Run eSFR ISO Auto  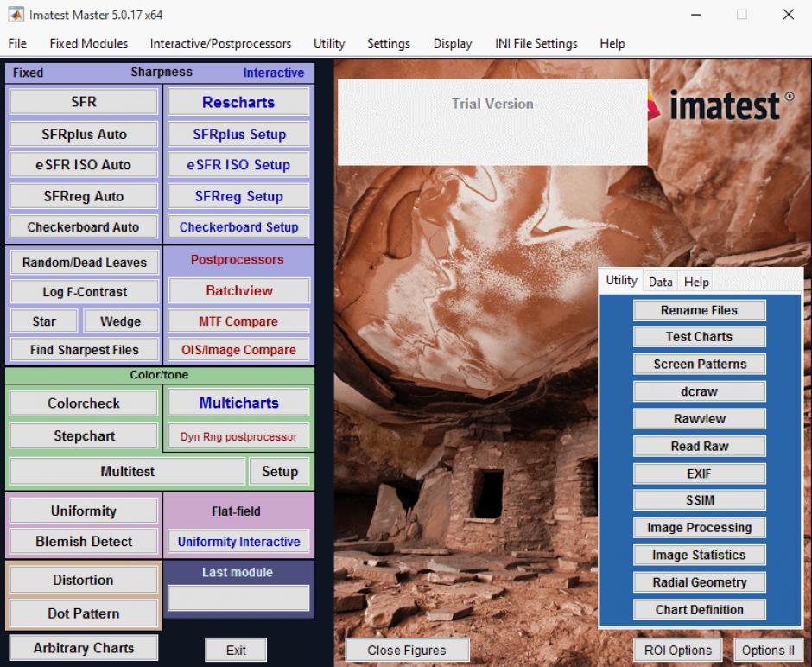click(84, 165)
